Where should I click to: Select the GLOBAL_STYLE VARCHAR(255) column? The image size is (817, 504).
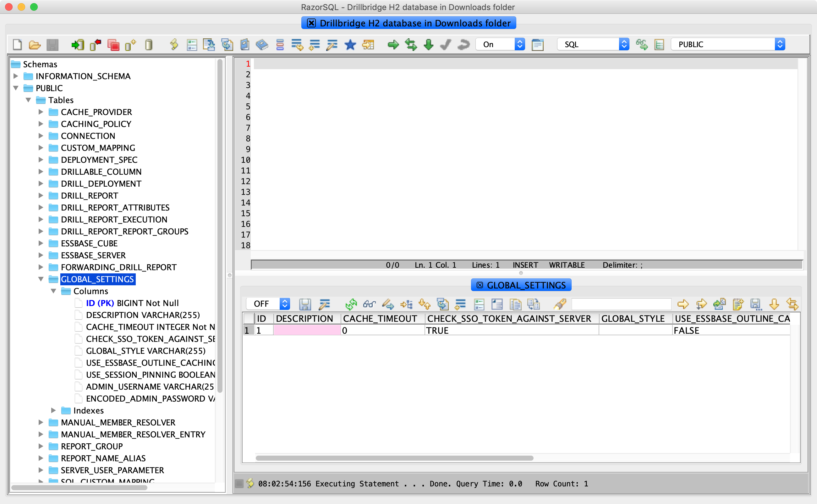(146, 351)
